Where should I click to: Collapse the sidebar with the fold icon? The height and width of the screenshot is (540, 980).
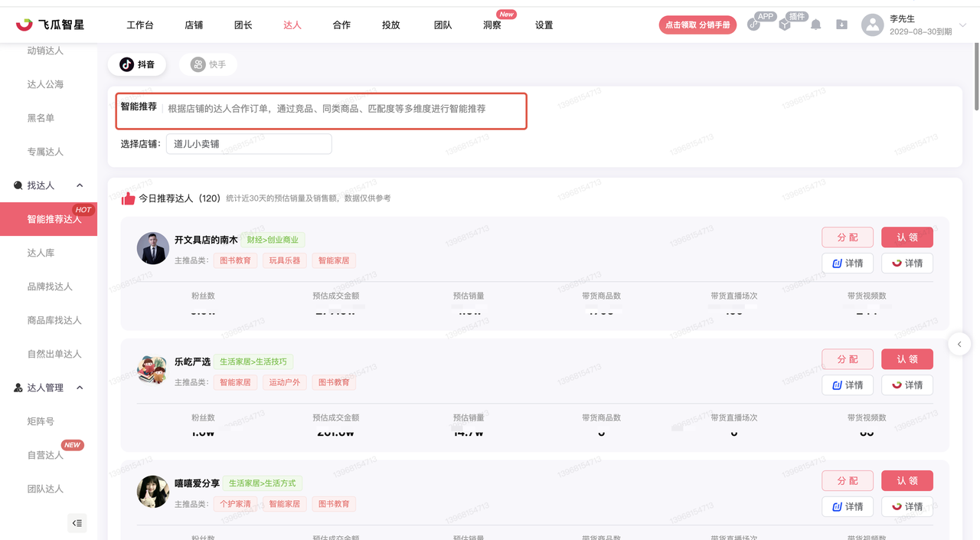(77, 523)
